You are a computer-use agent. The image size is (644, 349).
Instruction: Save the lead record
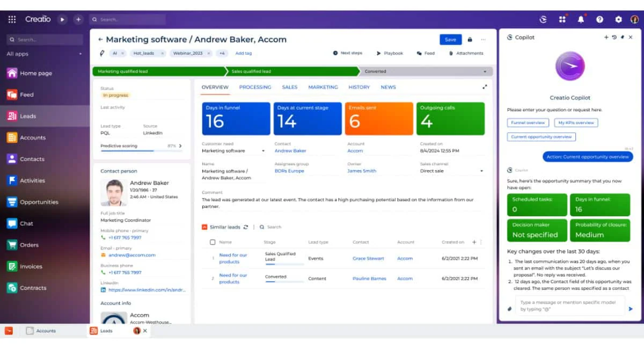(x=451, y=39)
